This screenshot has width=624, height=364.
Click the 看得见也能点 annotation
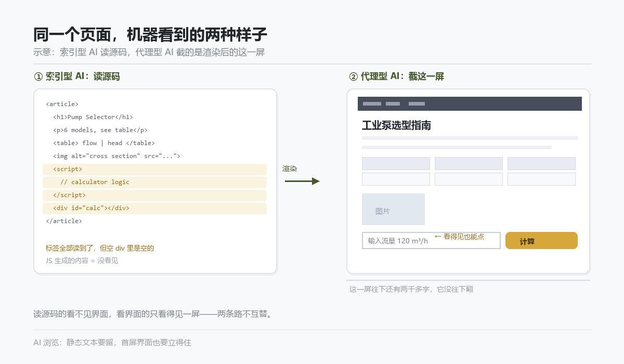coord(459,237)
